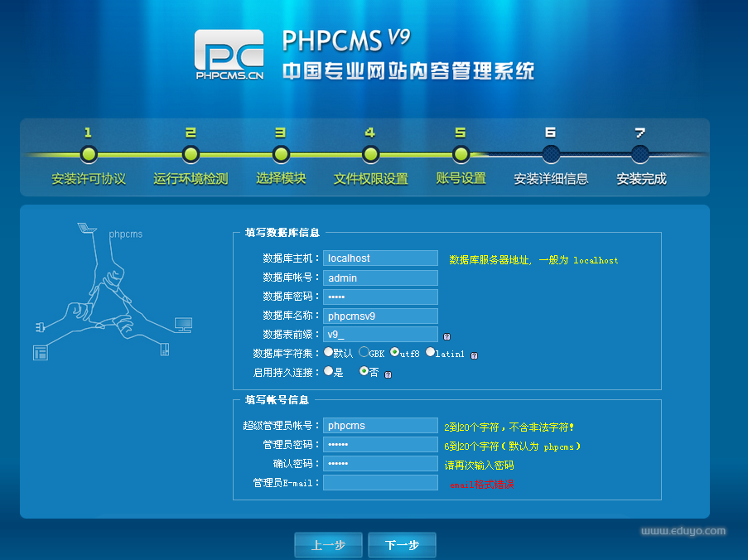
Task: Click the step 2 运行环境检测 circle icon
Action: pyautogui.click(x=190, y=154)
